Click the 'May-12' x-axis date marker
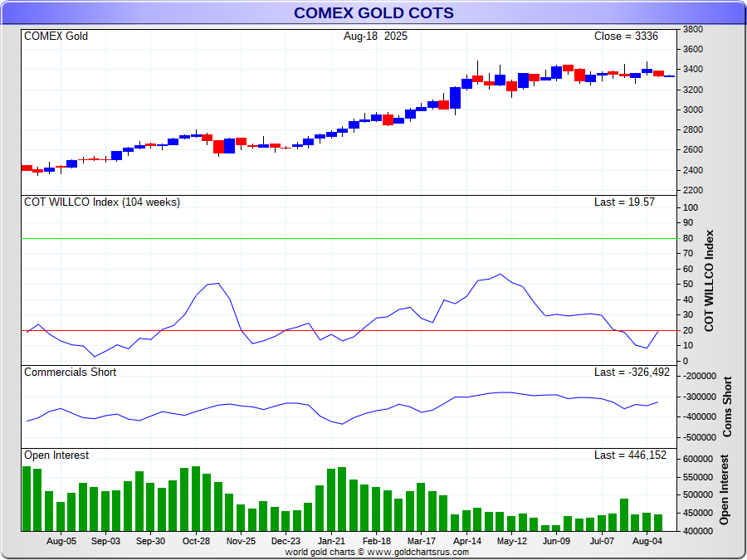Screen dimensions: 747x560 tap(511, 540)
